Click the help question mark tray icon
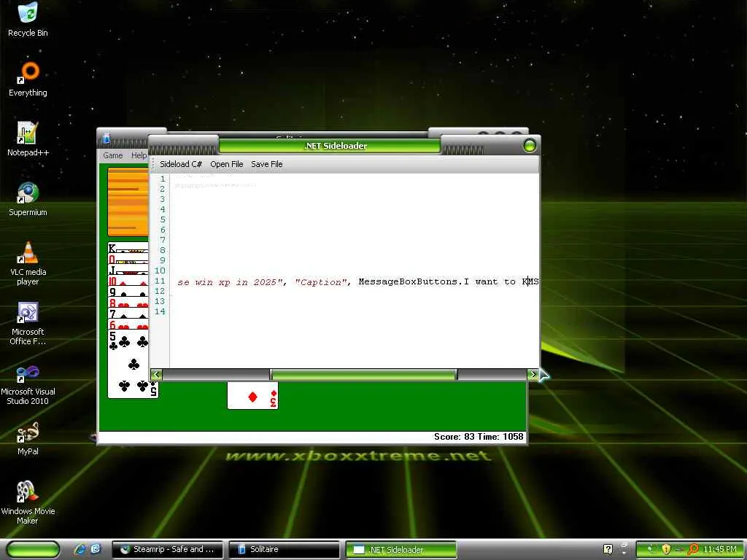The width and height of the screenshot is (747, 560). point(608,549)
